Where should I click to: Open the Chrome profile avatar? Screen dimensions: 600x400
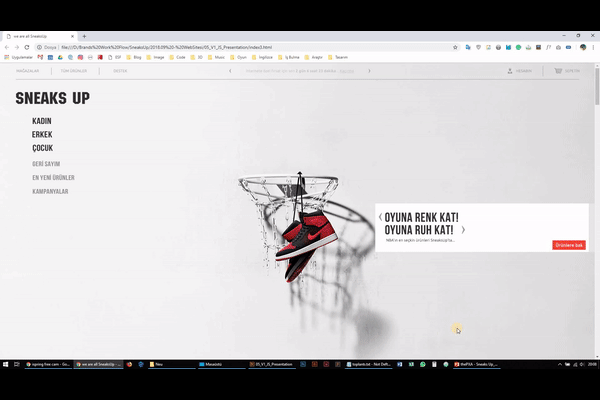coord(583,47)
